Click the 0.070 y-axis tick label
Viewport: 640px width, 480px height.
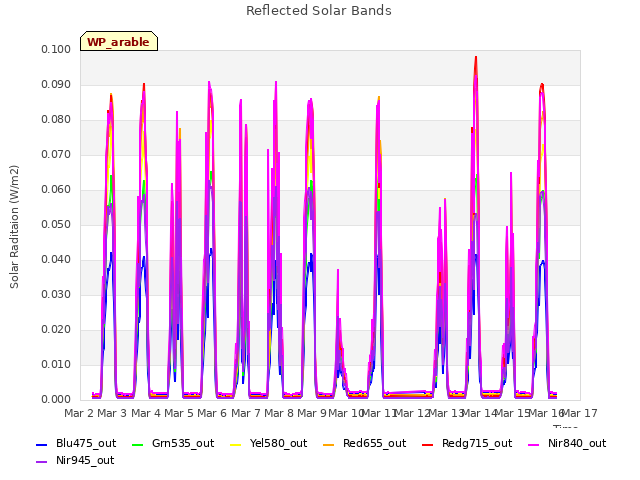tap(56, 155)
